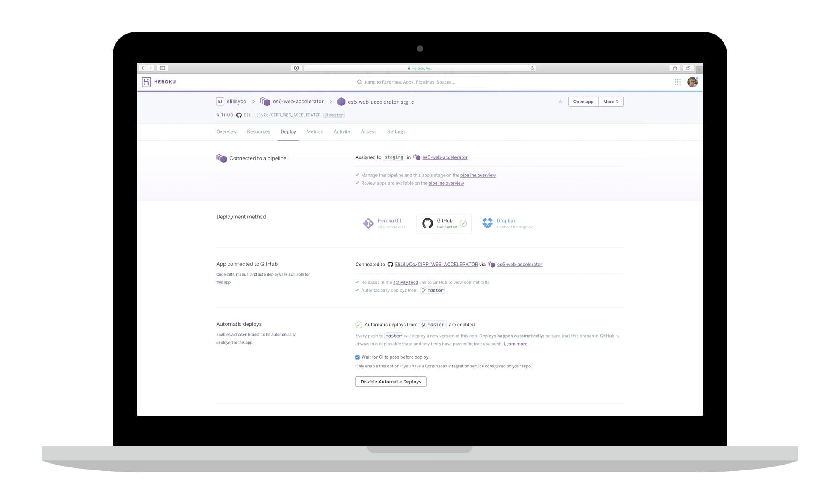Click Disable Automatic Deploys button
The image size is (840, 504).
coord(391,382)
